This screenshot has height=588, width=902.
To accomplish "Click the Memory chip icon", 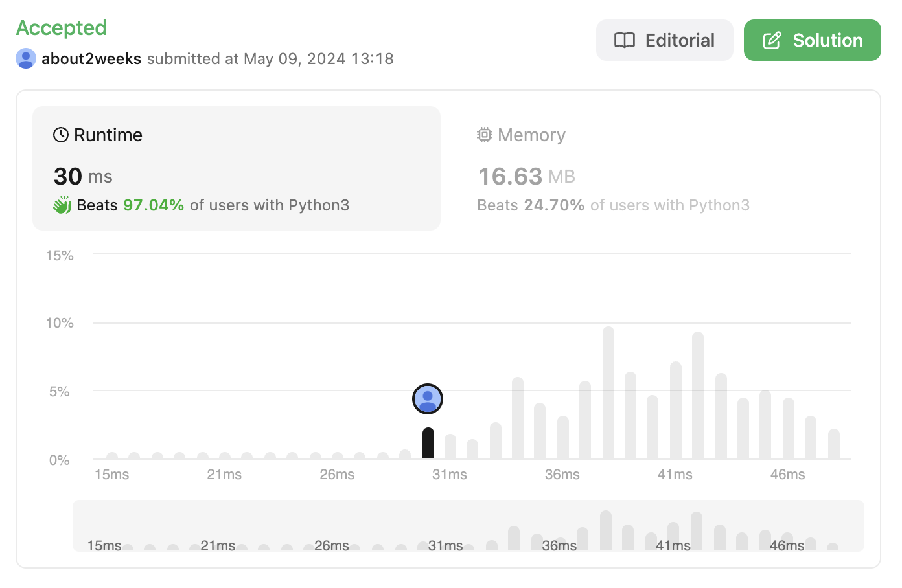I will coord(485,135).
